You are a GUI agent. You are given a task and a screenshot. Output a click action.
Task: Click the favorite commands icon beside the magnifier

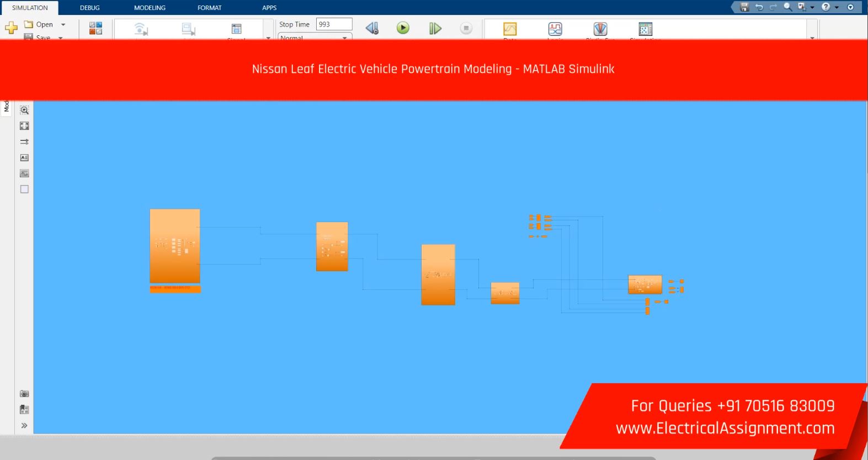(x=802, y=7)
